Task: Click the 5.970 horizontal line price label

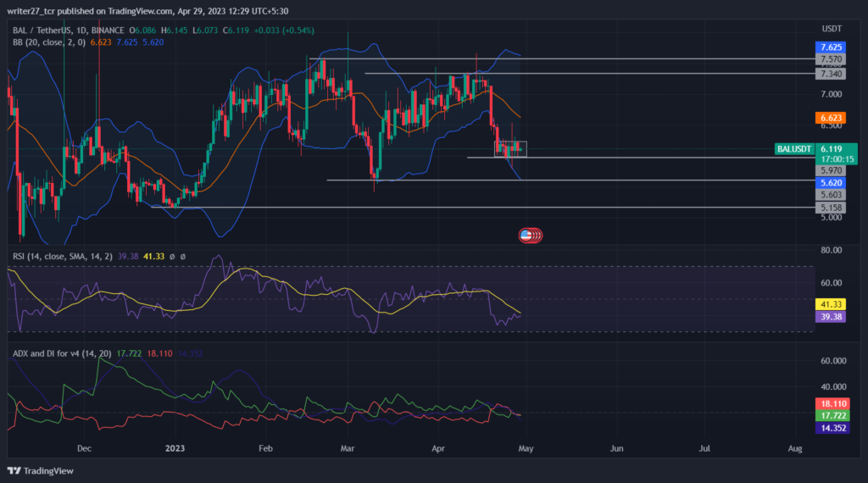Action: click(x=831, y=171)
